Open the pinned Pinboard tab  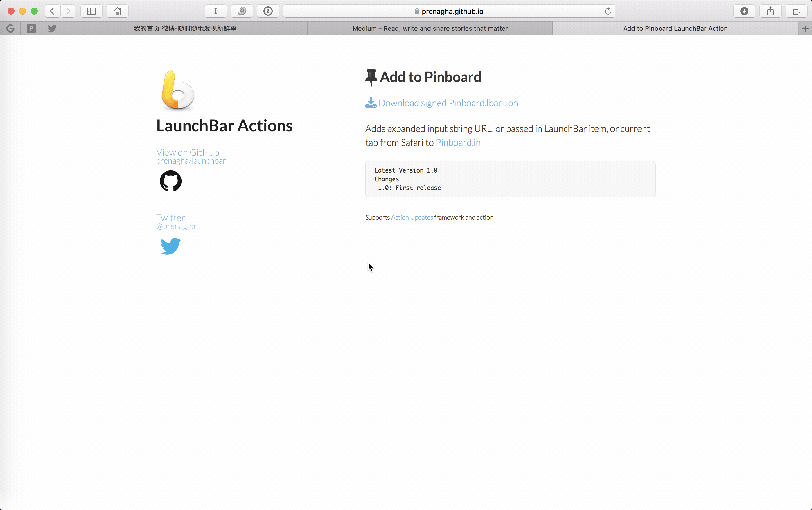pos(31,29)
